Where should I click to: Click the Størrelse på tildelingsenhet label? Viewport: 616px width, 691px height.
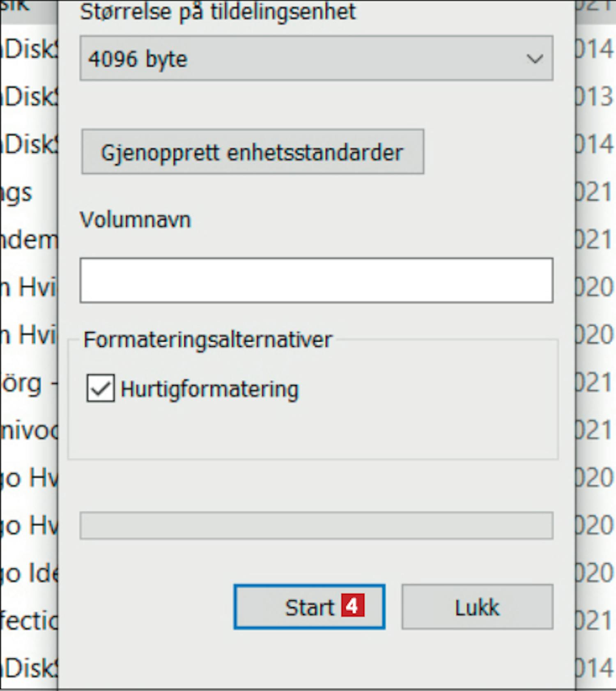coord(218,11)
